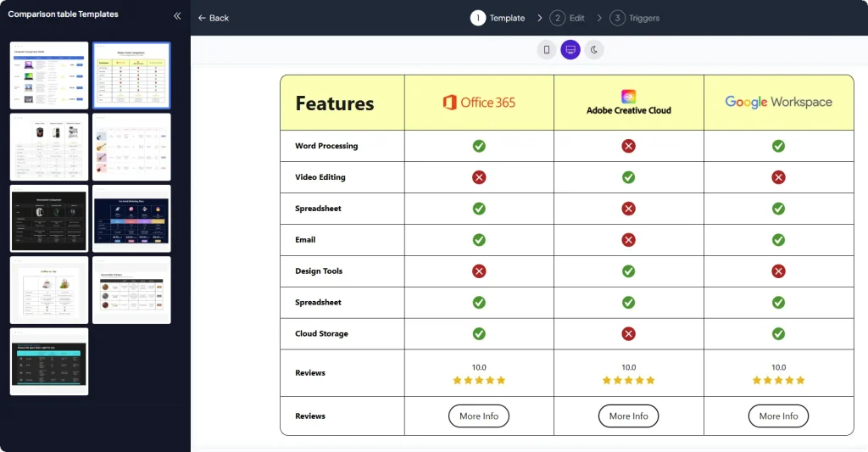Select step 1 Template
868x452 pixels.
[x=498, y=18]
